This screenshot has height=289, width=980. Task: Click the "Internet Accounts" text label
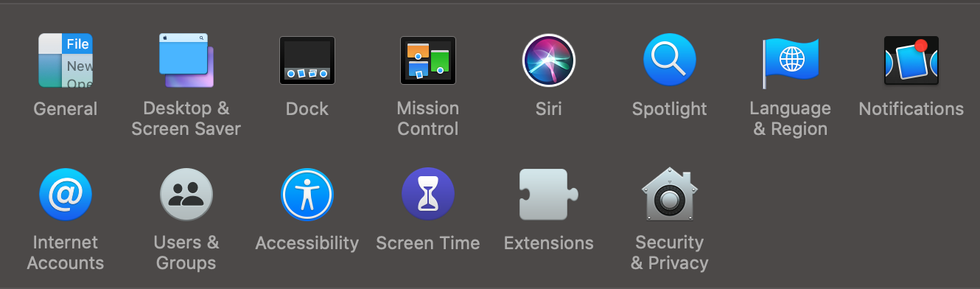(66, 253)
